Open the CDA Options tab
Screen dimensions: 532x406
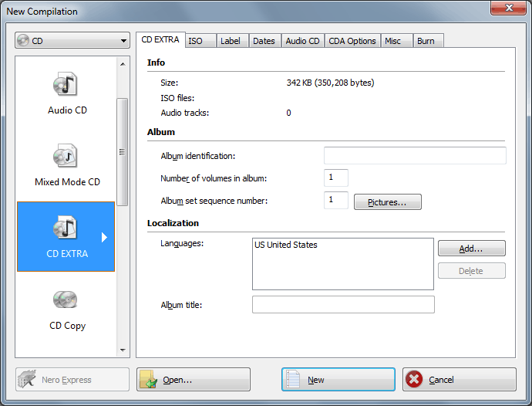(352, 41)
